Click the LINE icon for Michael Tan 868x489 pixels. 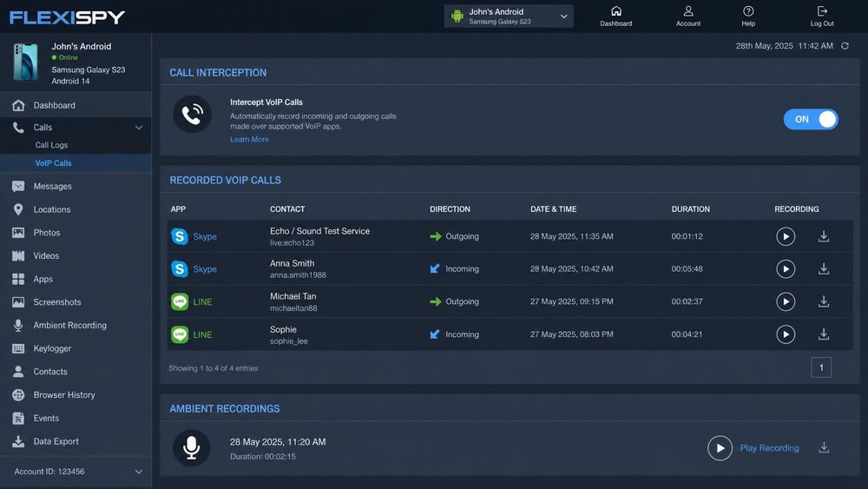tap(180, 301)
